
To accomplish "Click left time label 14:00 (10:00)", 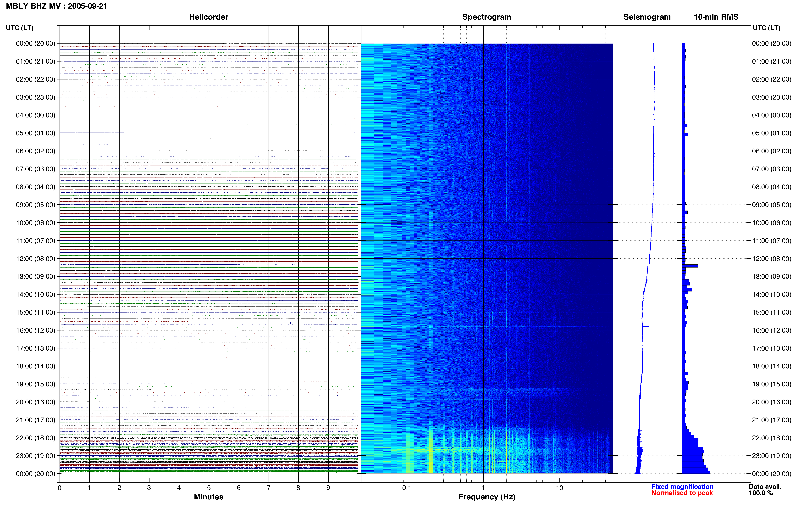I will [36, 295].
